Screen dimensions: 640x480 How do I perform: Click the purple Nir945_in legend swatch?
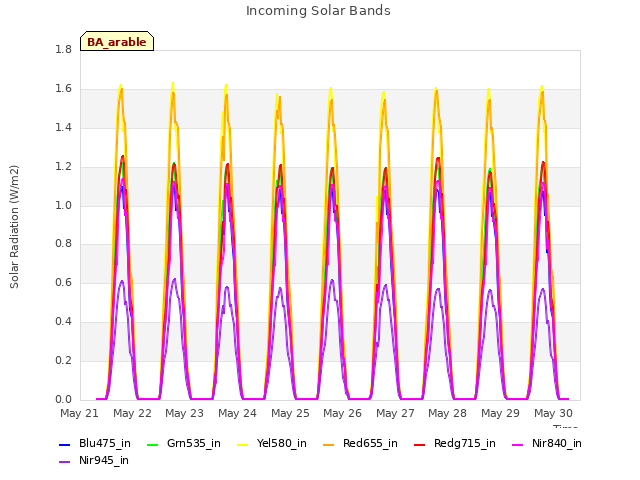tap(65, 462)
